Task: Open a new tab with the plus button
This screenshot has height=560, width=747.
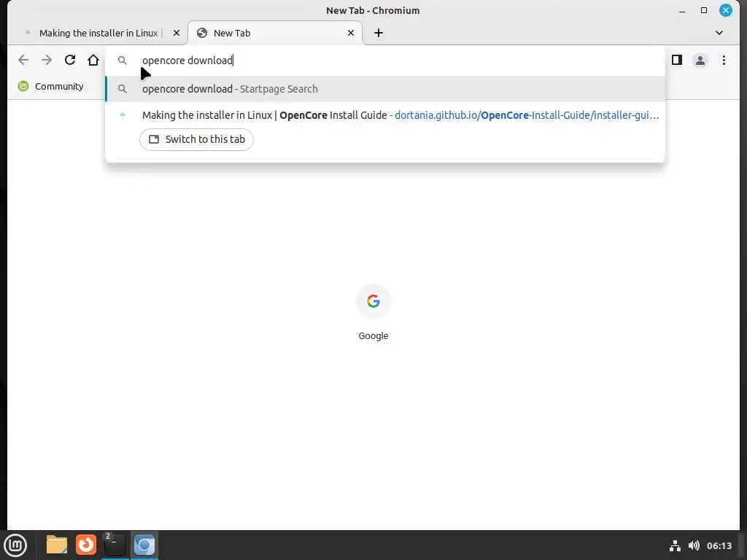Action: coord(379,33)
